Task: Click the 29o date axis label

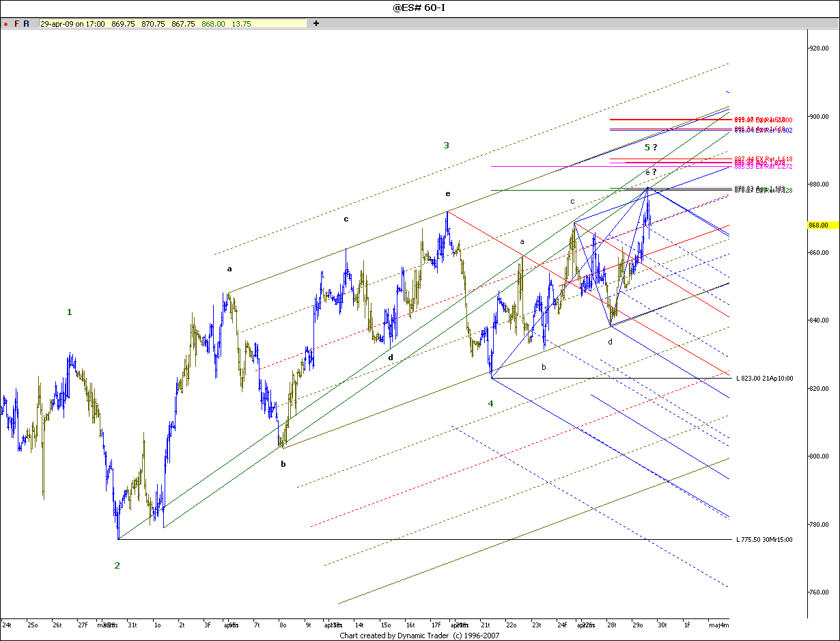Action: pos(636,625)
